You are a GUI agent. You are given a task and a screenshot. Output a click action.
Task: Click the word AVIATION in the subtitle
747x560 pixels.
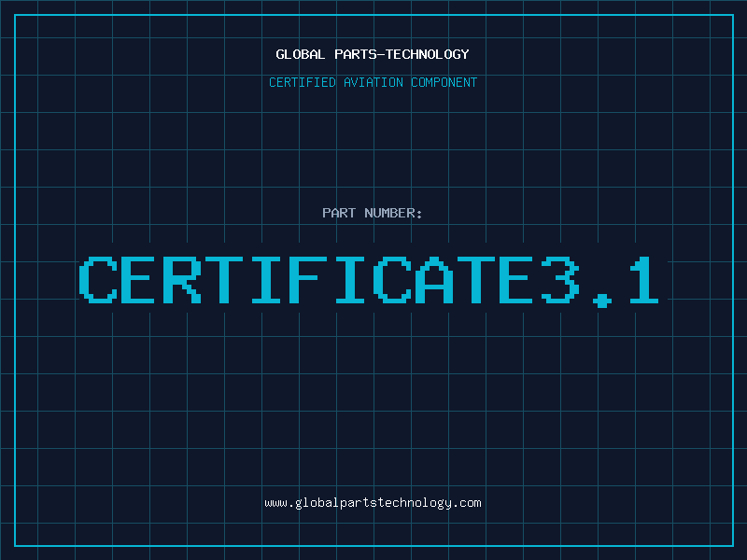click(x=375, y=82)
